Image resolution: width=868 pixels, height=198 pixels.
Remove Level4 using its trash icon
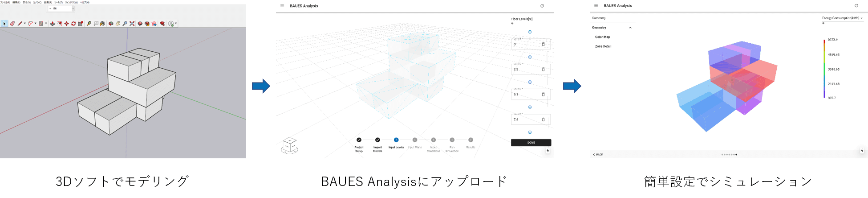[x=543, y=120]
